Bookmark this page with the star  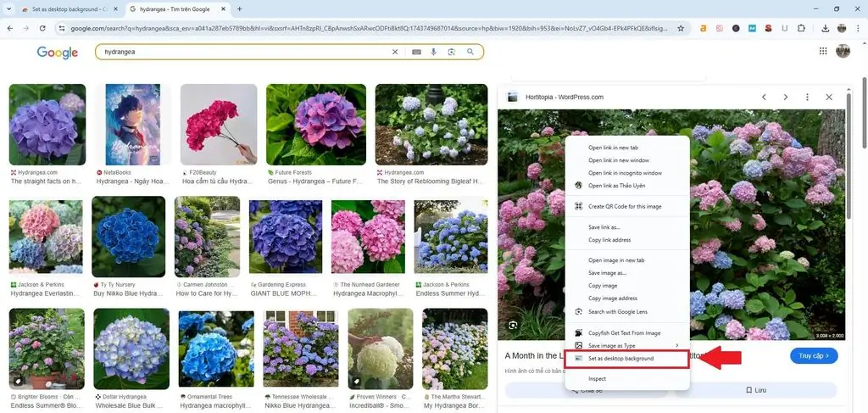(681, 28)
